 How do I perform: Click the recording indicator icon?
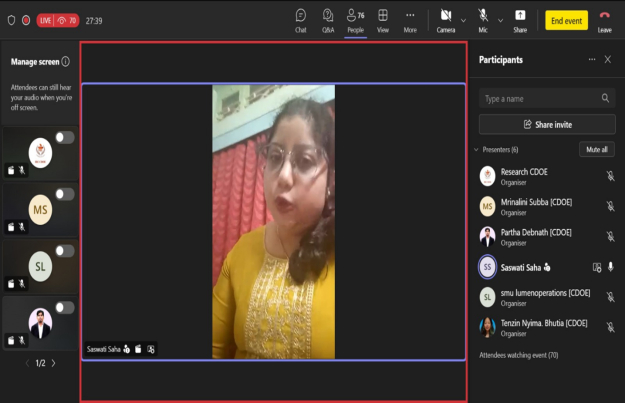(26, 20)
